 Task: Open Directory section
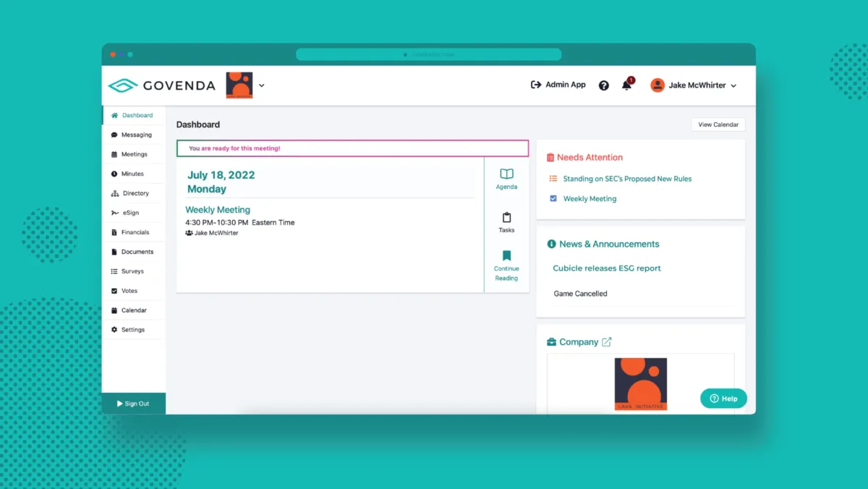click(134, 193)
